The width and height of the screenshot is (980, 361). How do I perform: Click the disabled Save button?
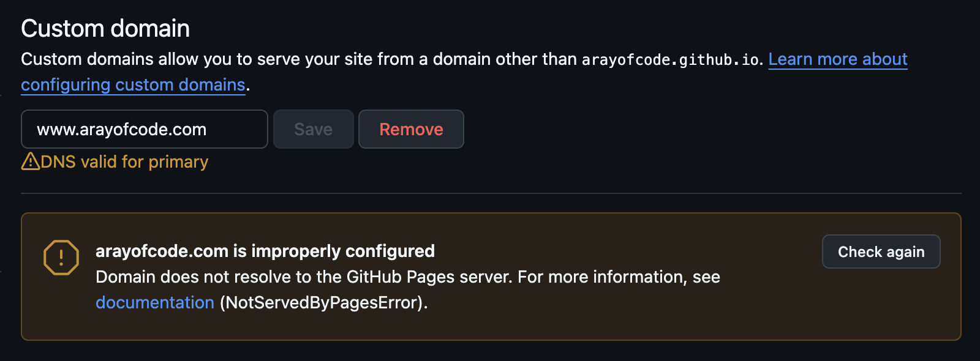(313, 129)
